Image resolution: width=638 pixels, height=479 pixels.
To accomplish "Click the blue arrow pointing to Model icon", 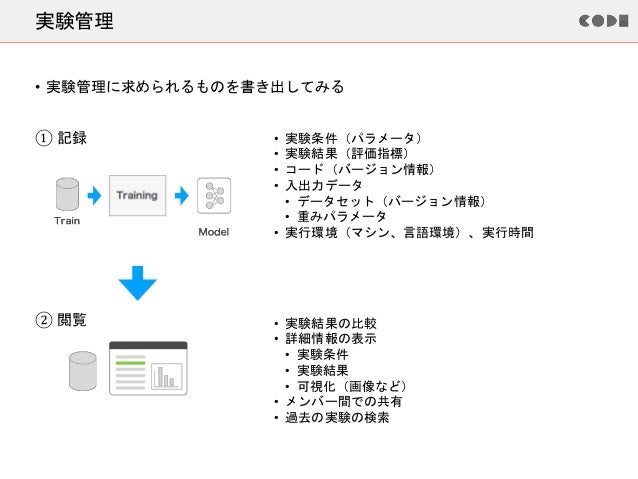I will click(181, 195).
